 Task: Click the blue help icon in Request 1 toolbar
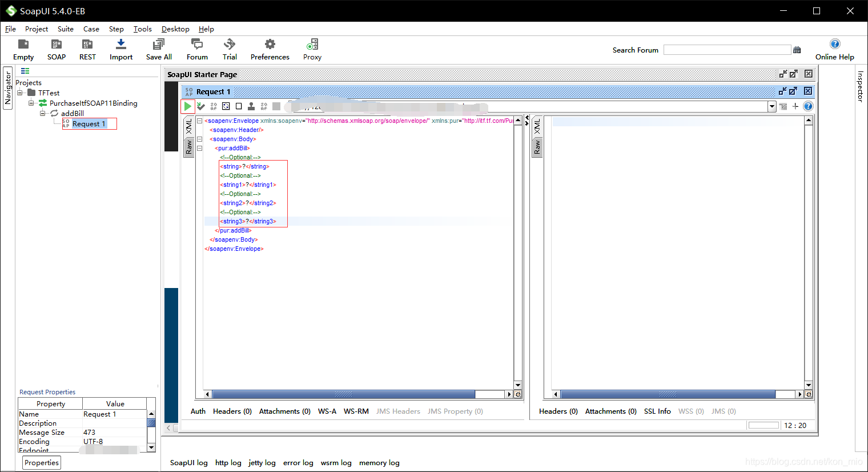[808, 106]
